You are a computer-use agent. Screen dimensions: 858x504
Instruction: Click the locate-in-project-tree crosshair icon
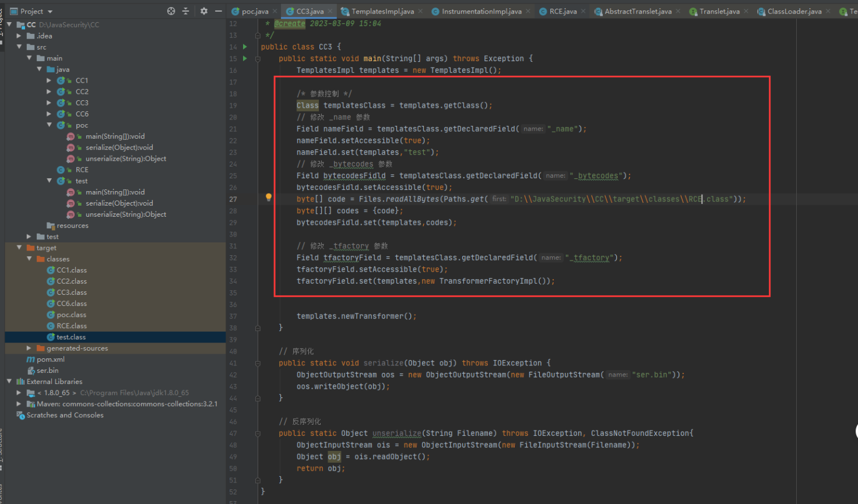point(171,11)
